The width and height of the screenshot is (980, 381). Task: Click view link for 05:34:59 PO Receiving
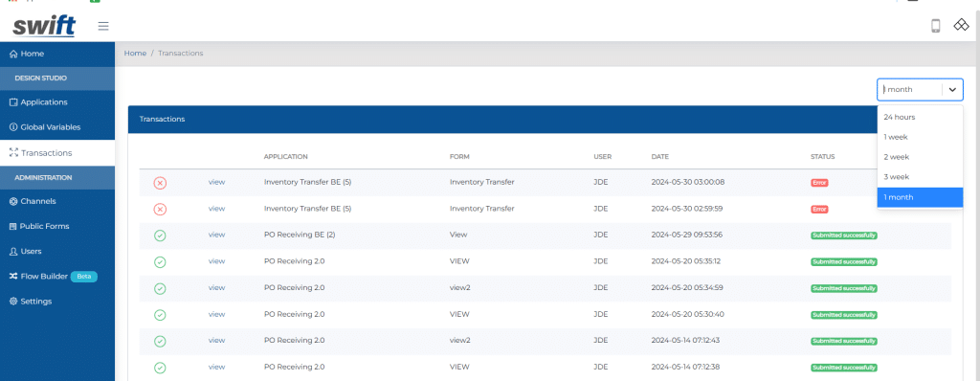pyautogui.click(x=216, y=288)
